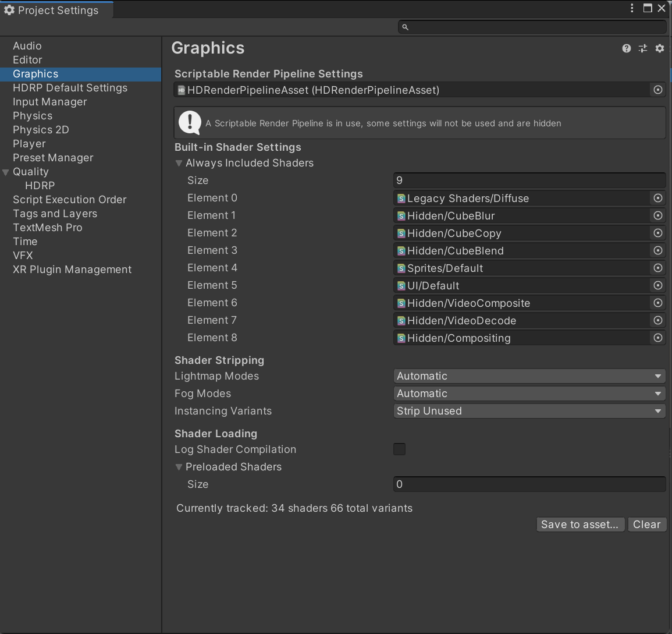Click the Clear button

click(647, 525)
